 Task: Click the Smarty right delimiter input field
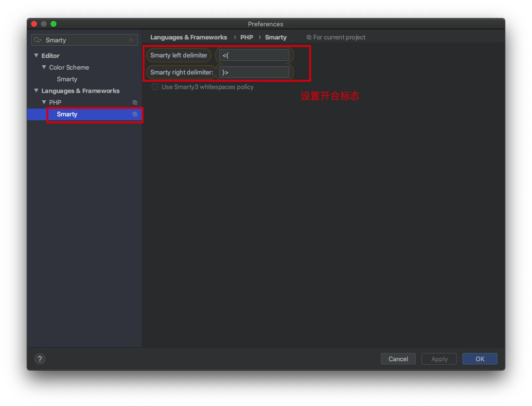[x=254, y=72]
